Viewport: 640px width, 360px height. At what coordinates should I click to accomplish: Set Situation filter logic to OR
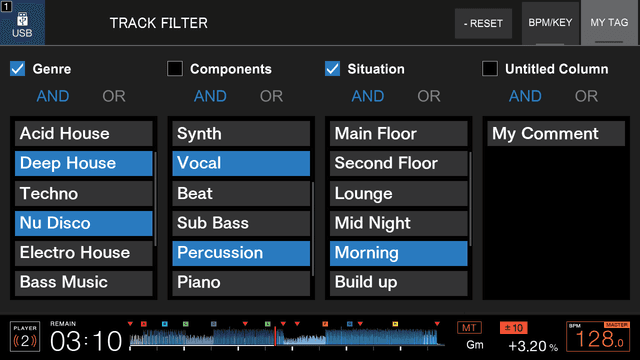click(429, 96)
